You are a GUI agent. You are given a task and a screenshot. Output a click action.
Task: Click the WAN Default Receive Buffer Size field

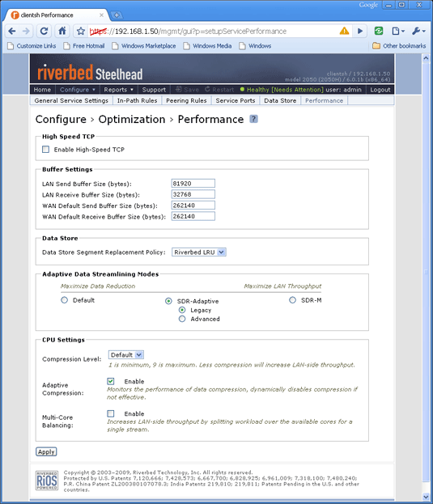coord(193,216)
